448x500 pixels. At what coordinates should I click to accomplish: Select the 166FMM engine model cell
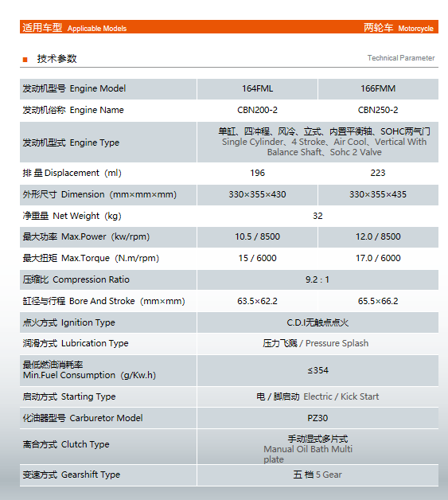point(378,88)
